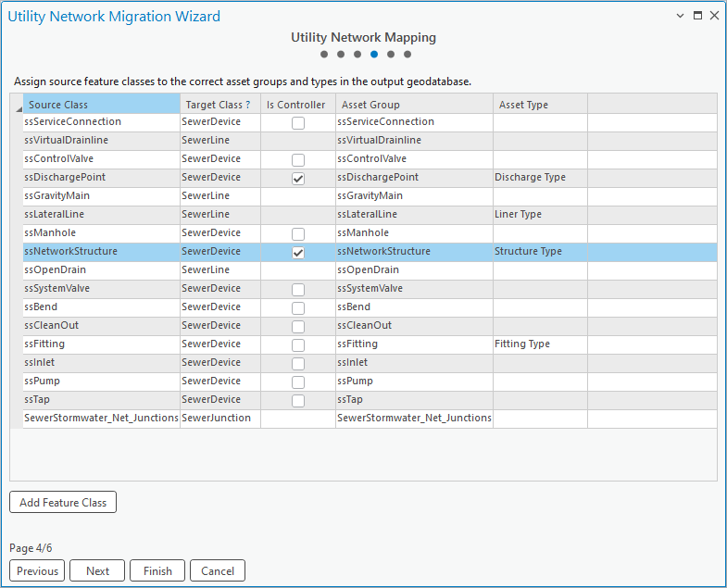
Task: Select the ssManhole source class cell
Action: (102, 233)
